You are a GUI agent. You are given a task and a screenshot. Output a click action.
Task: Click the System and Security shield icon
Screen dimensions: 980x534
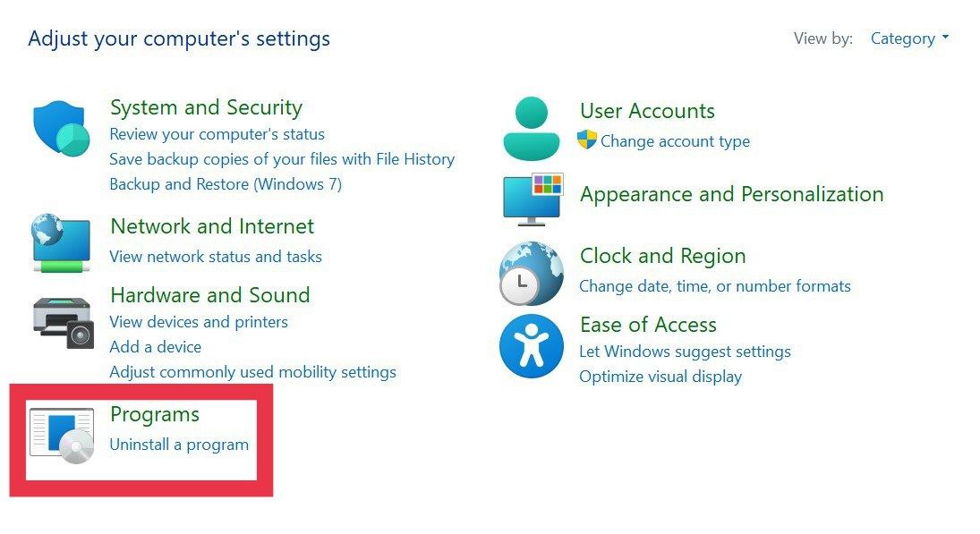(62, 129)
